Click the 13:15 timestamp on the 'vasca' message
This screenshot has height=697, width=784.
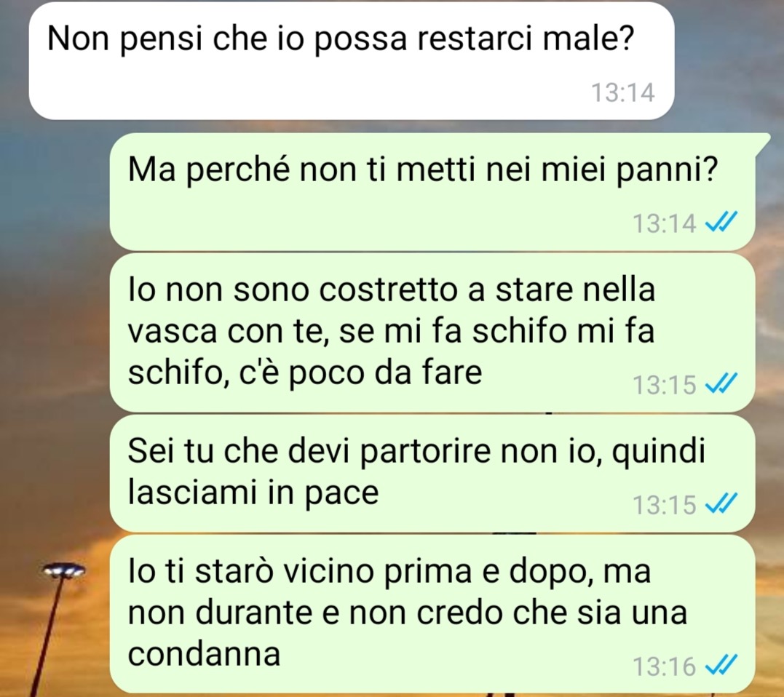click(x=665, y=385)
